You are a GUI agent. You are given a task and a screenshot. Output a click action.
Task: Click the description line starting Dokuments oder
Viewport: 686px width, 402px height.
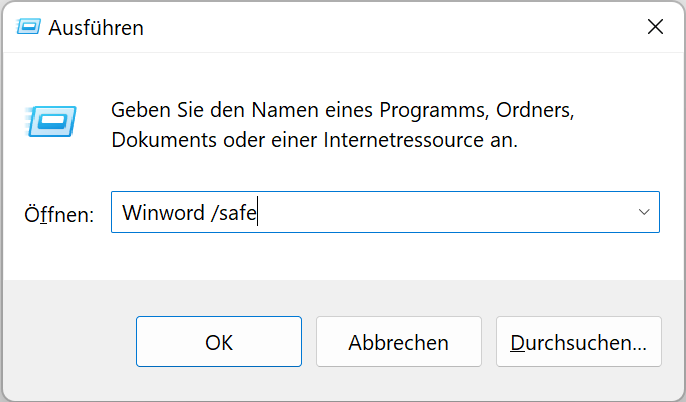[315, 140]
